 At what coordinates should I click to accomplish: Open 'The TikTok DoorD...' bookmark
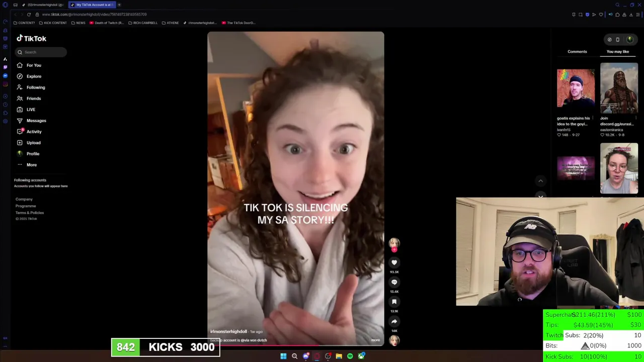(x=238, y=23)
